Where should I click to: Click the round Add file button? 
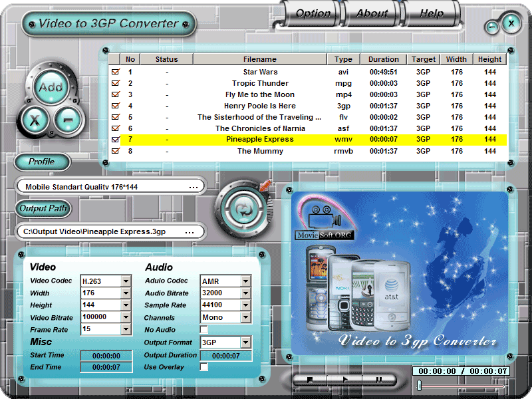51,87
